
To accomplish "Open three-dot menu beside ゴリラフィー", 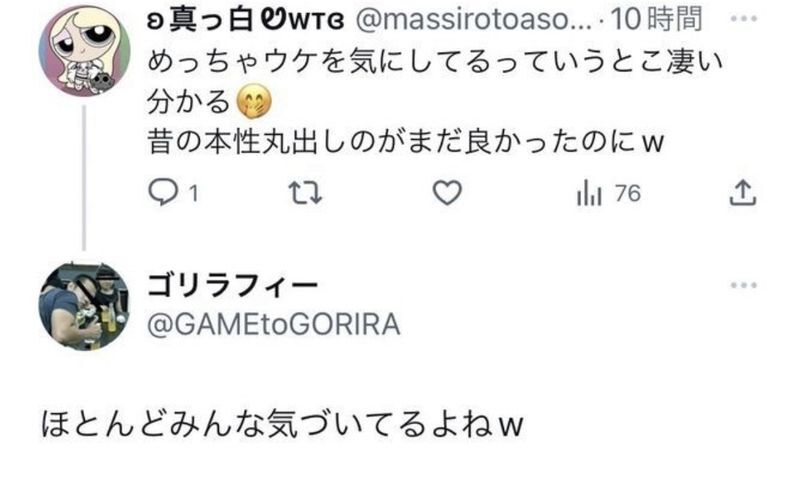I will coord(743,285).
